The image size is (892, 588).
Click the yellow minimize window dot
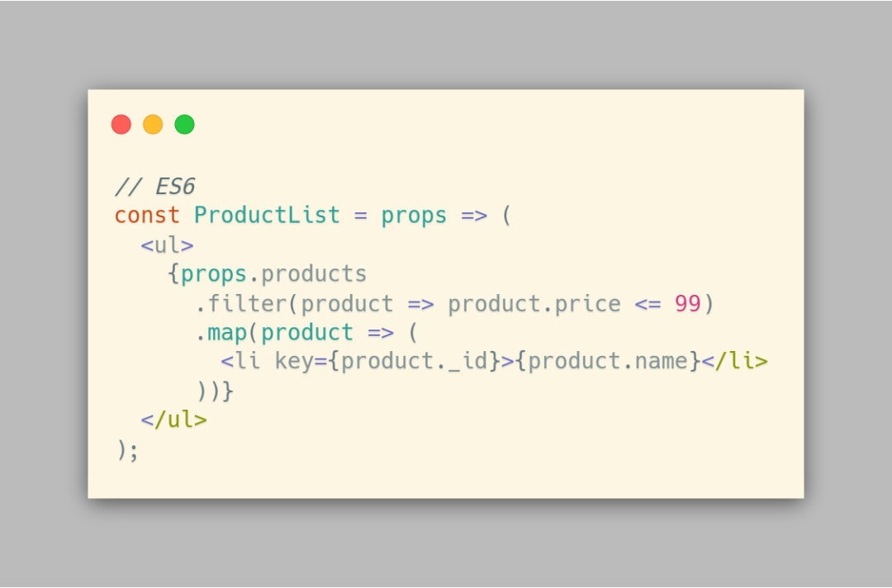click(x=153, y=124)
